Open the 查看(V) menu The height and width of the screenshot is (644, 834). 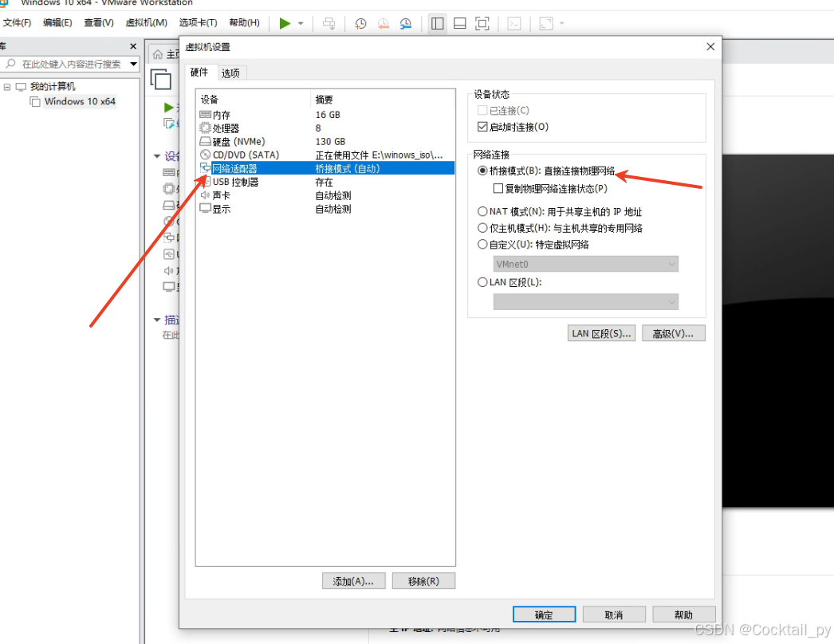point(98,23)
